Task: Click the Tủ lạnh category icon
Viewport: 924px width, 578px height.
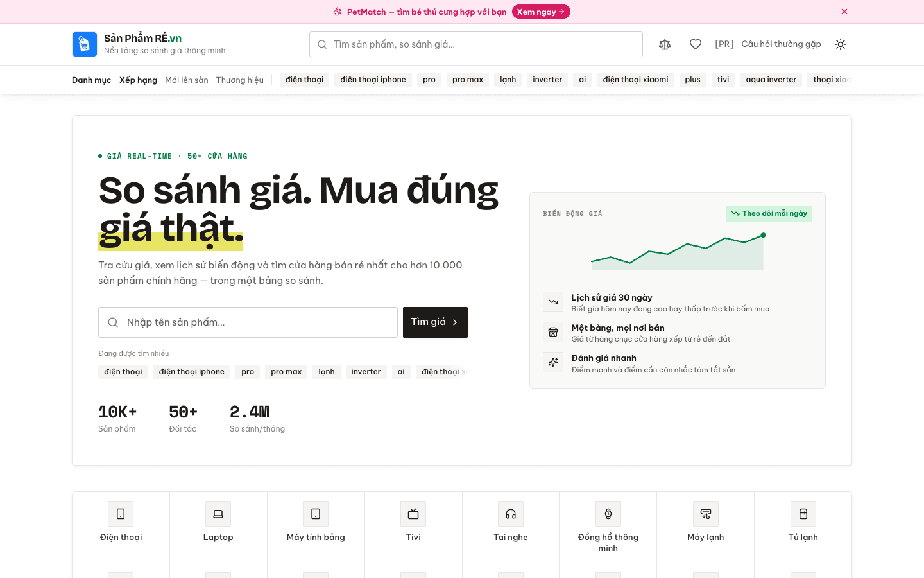Action: pyautogui.click(x=803, y=514)
